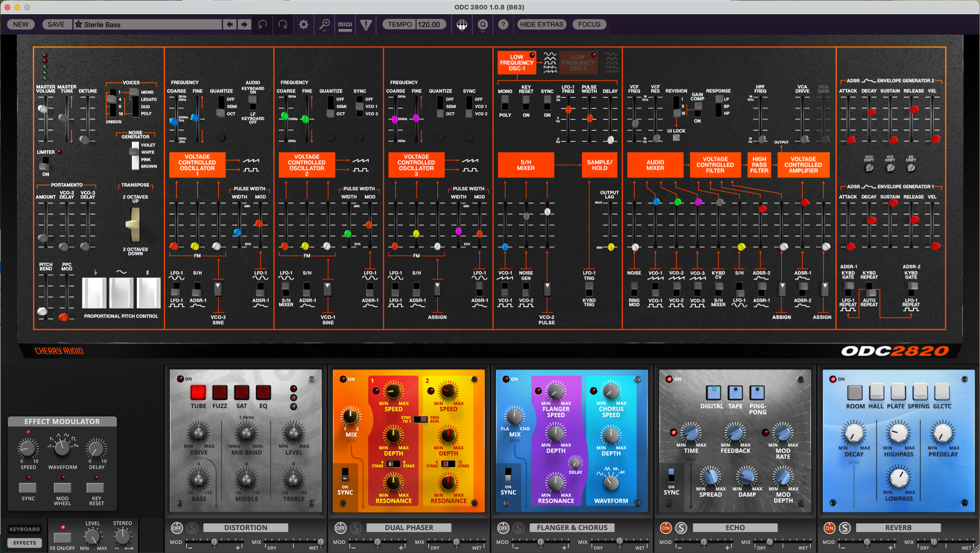The height and width of the screenshot is (553, 980).
Task: Open the FLANGER & CHORUS effect selector
Action: point(572,528)
